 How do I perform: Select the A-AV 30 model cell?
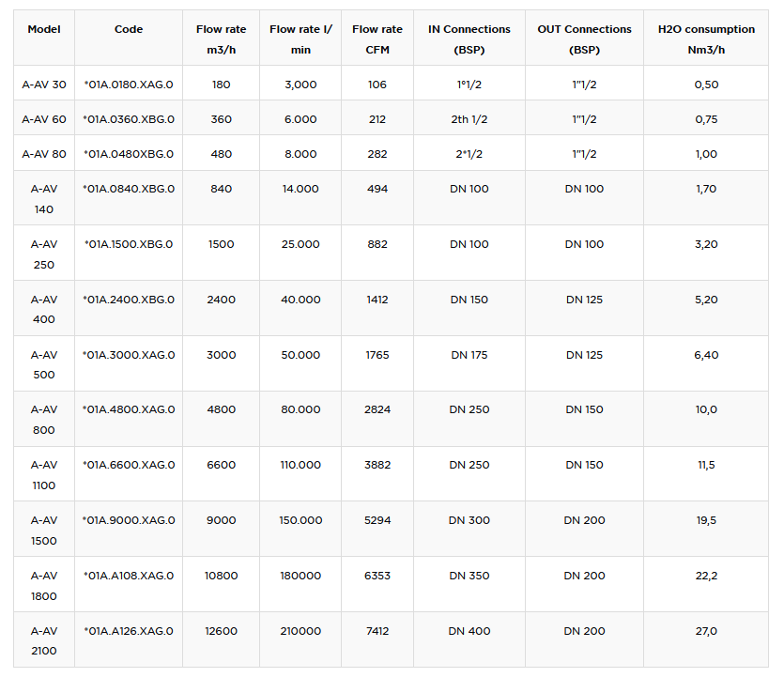(x=44, y=85)
